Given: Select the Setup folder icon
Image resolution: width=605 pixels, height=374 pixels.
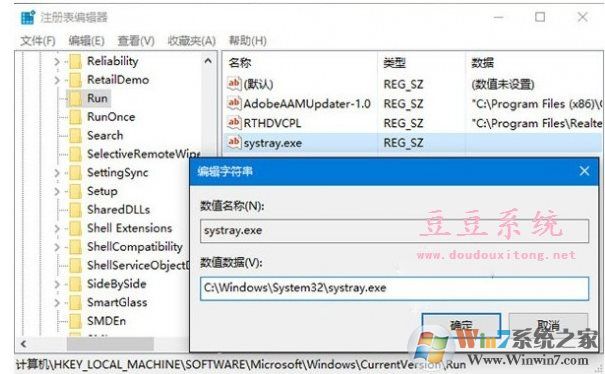Looking at the screenshot, I should coord(76,191).
